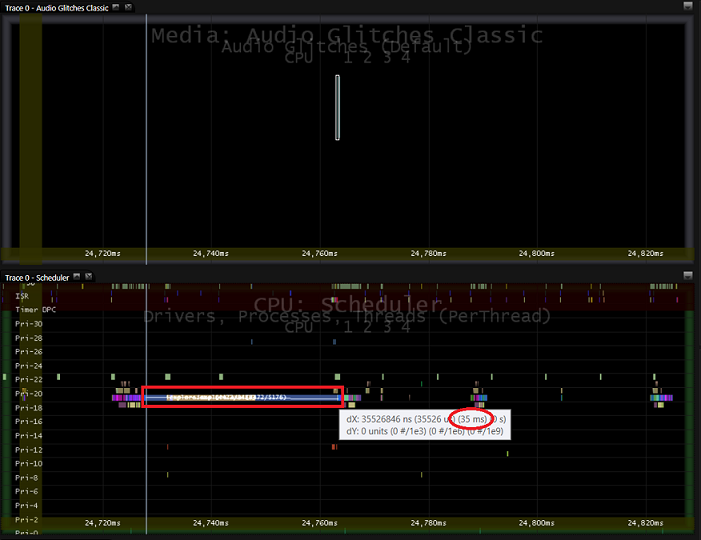This screenshot has height=540, width=701.
Task: Click 24,780ms label in Audio Glitches timeline
Action: pos(428,253)
